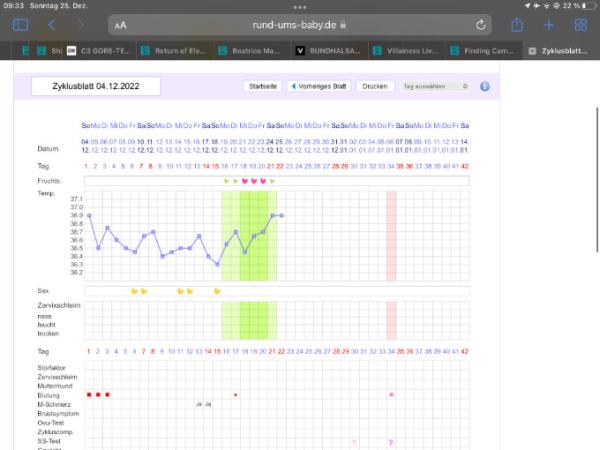Image resolution: width=600 pixels, height=450 pixels.
Task: Click the first green fertility heart
Action: 227,181
